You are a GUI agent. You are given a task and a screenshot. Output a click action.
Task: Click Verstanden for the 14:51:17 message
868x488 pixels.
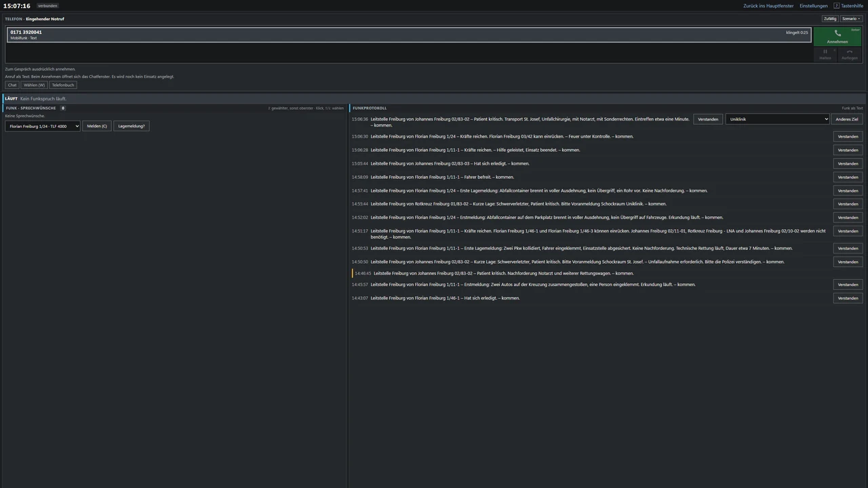click(x=848, y=231)
